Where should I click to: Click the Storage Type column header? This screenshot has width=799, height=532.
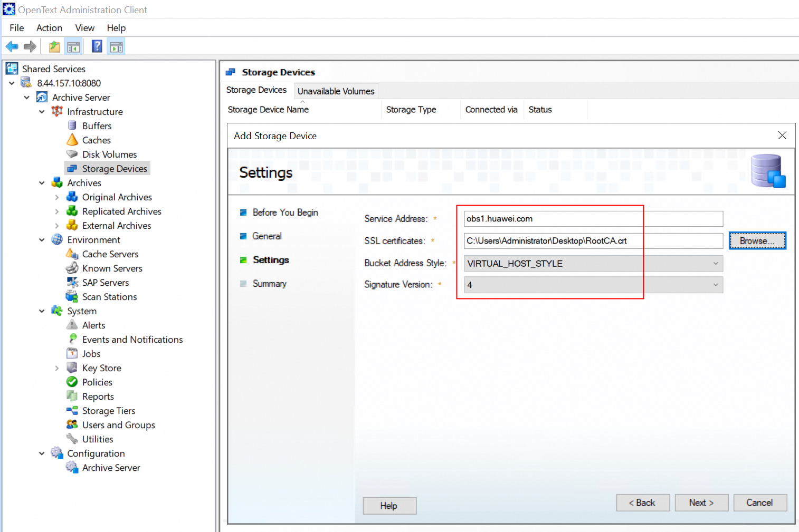[421, 110]
